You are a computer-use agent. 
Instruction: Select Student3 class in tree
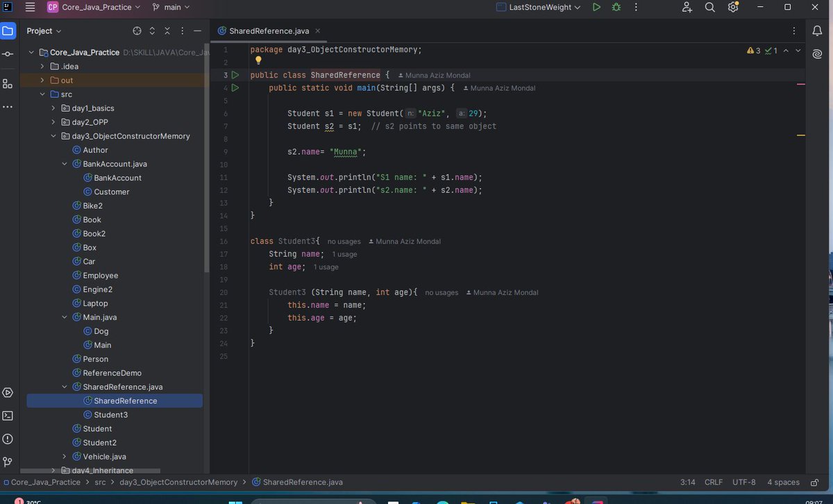(x=111, y=414)
